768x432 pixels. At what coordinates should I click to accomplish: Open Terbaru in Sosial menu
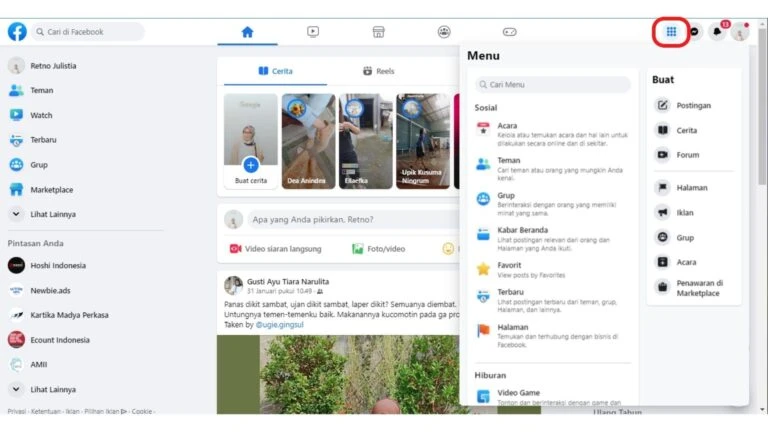(552, 300)
